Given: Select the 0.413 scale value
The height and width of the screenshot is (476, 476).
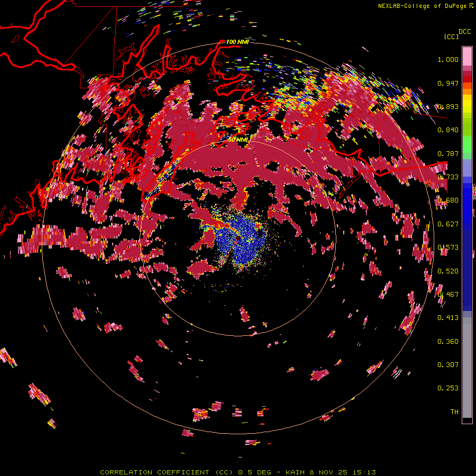Looking at the screenshot, I should click(448, 318).
